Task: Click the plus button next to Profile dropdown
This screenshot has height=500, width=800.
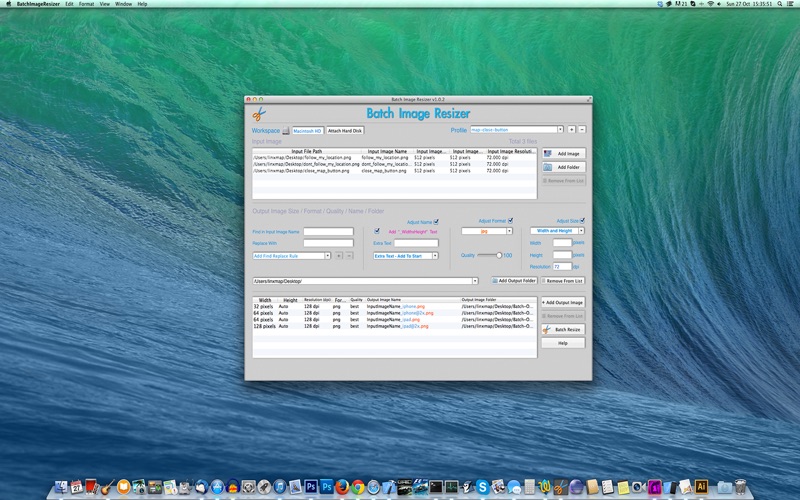Action: tap(571, 130)
